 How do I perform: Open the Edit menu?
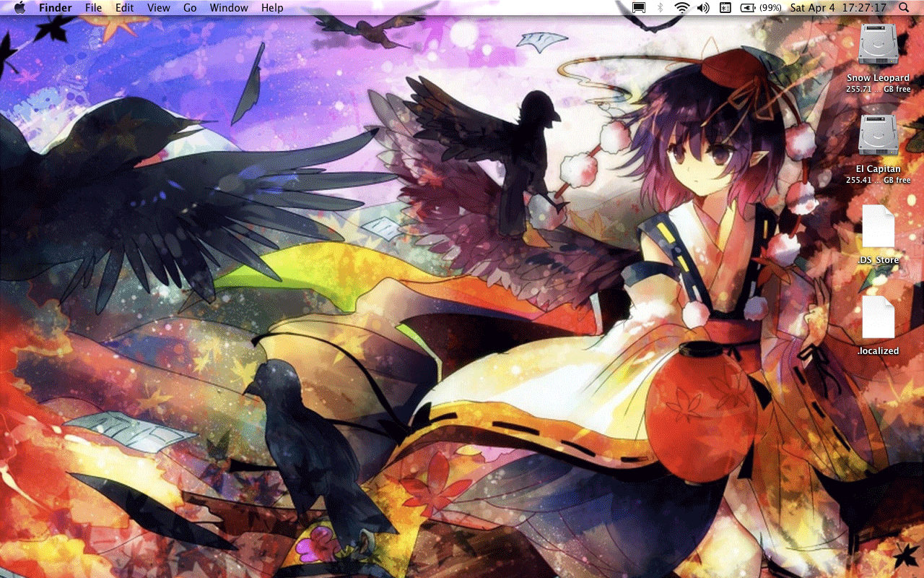point(125,8)
